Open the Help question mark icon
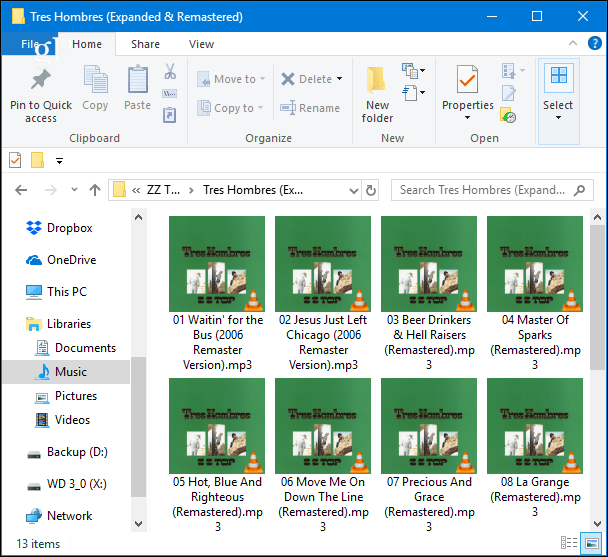Image resolution: width=608 pixels, height=557 pixels. 594,43
